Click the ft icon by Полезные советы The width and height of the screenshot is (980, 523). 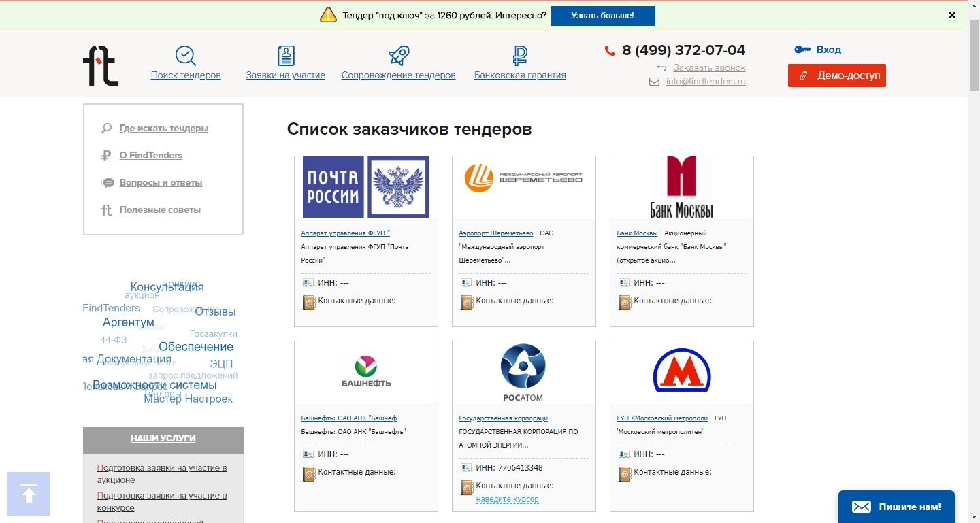(107, 210)
